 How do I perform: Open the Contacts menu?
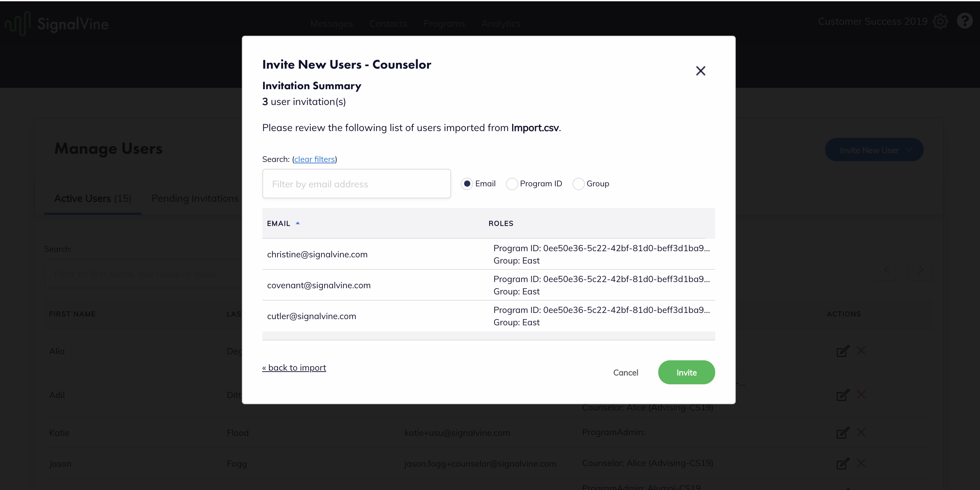(x=388, y=24)
